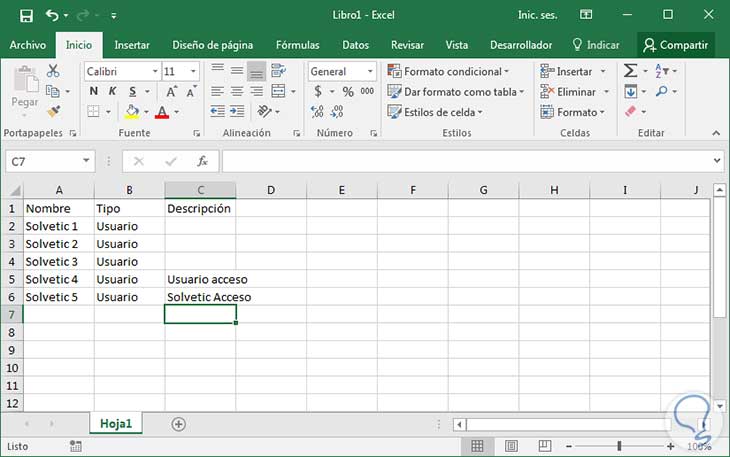Open the font size 11 dropdown
This screenshot has height=457, width=730.
pyautogui.click(x=193, y=71)
